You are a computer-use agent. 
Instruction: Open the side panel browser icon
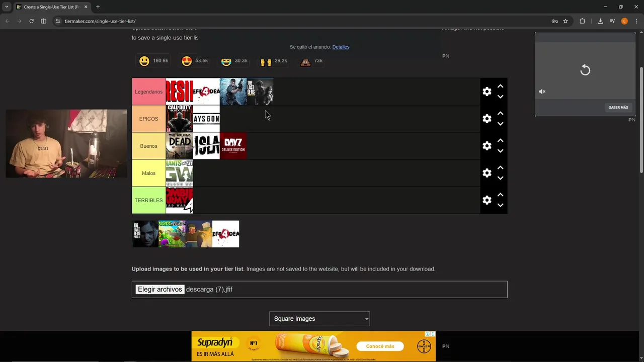click(x=43, y=21)
